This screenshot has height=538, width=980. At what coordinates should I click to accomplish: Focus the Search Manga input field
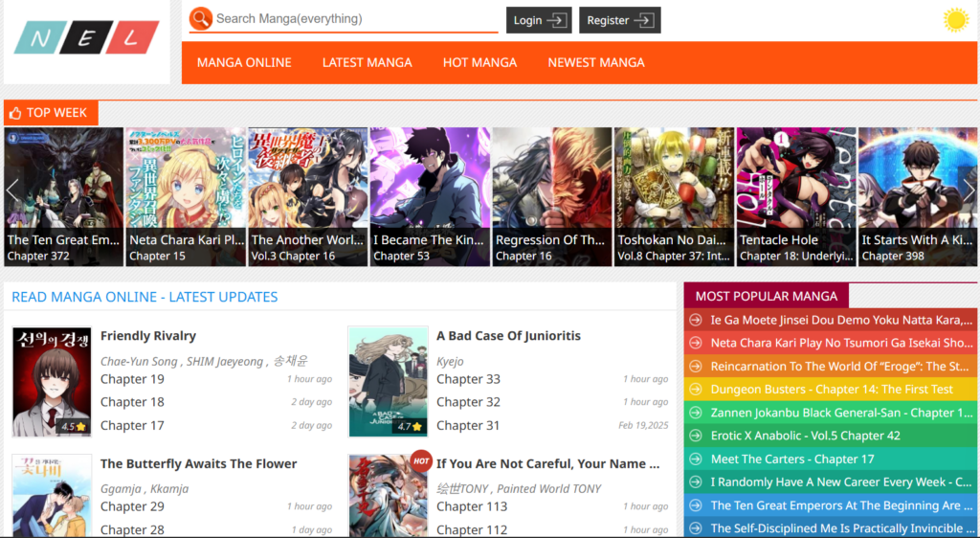pyautogui.click(x=356, y=19)
